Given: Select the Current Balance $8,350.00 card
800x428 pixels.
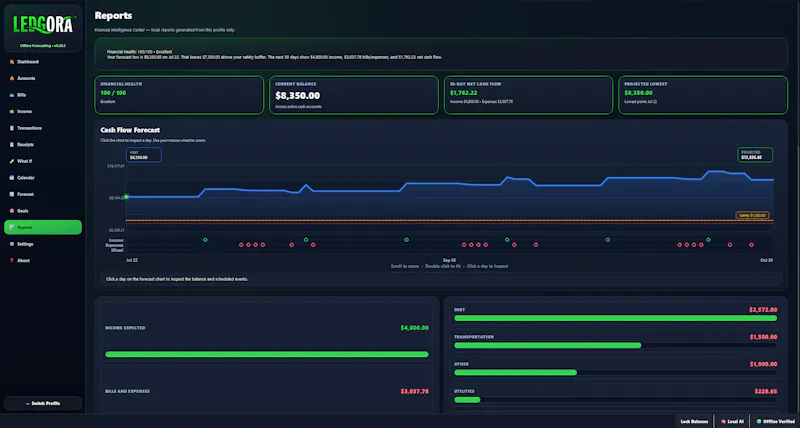Looking at the screenshot, I should coord(354,95).
